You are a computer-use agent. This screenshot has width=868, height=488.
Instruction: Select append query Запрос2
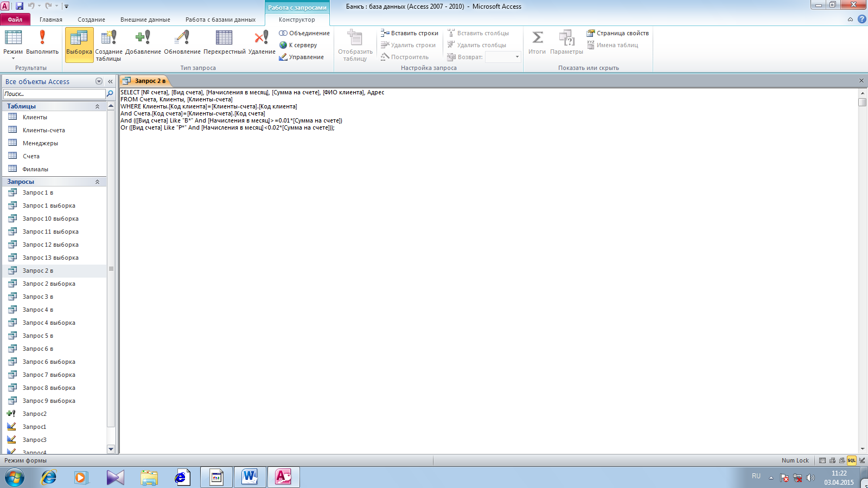pyautogui.click(x=54, y=414)
